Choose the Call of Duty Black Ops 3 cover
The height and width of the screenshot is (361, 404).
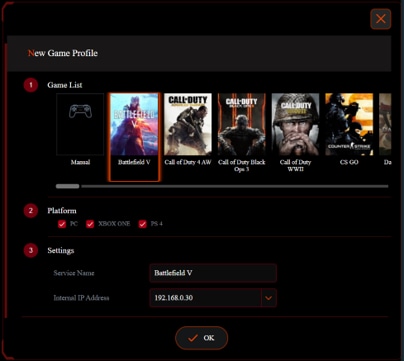[x=242, y=124]
